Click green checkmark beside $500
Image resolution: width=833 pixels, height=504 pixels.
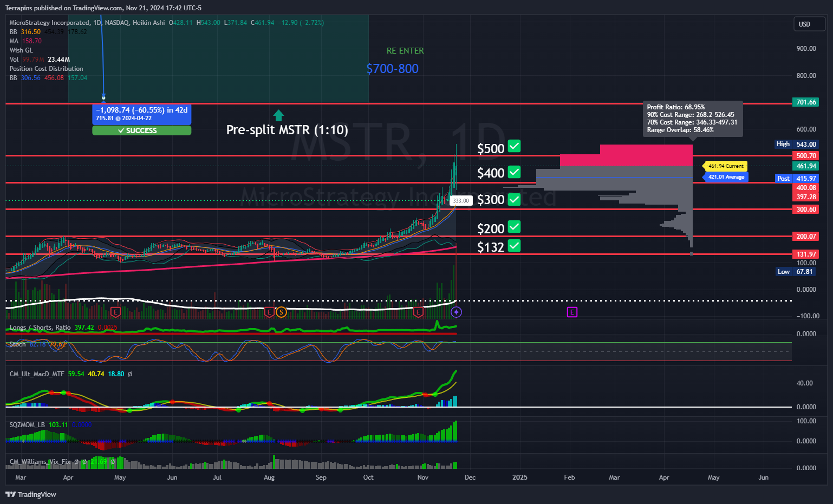tap(514, 146)
